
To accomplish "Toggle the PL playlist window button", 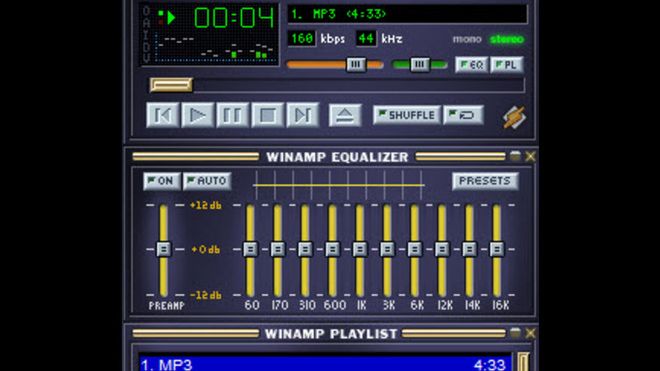I will [x=506, y=65].
